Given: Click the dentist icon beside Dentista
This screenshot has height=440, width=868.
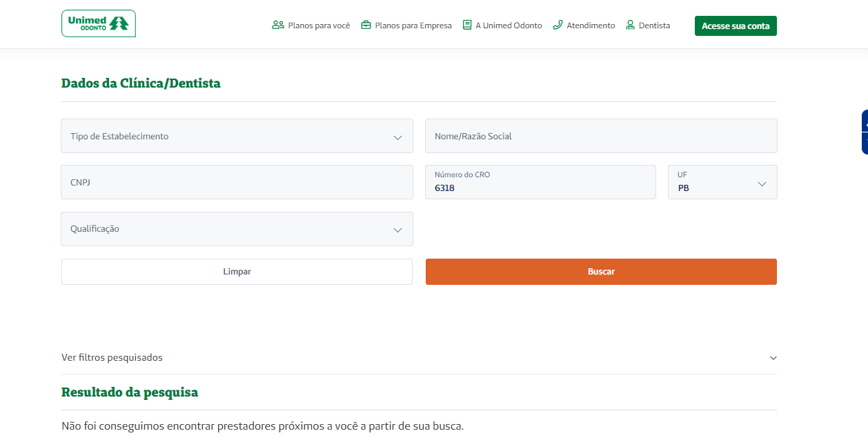Looking at the screenshot, I should click(630, 26).
